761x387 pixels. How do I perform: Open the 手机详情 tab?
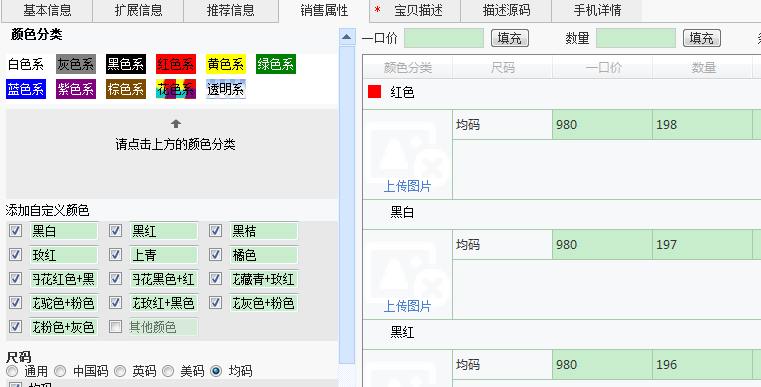point(597,11)
